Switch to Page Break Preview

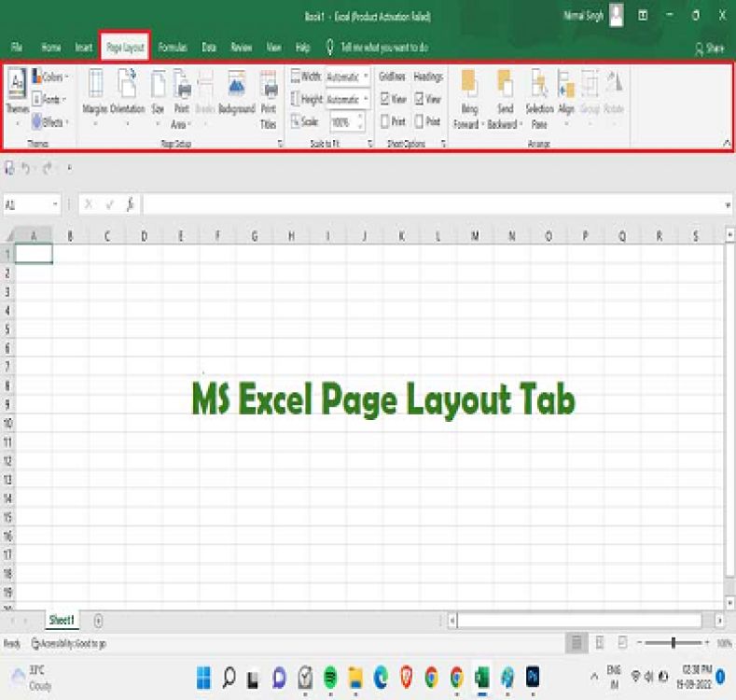pos(622,643)
